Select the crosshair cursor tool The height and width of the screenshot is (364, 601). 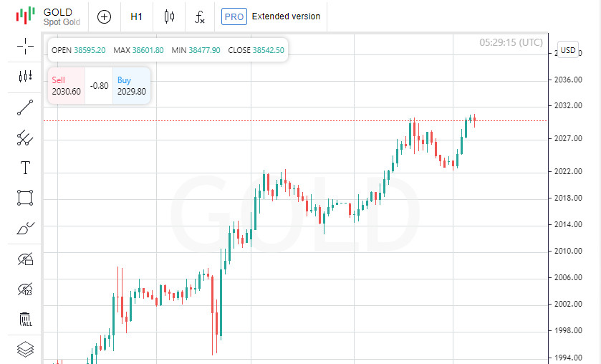[25, 47]
